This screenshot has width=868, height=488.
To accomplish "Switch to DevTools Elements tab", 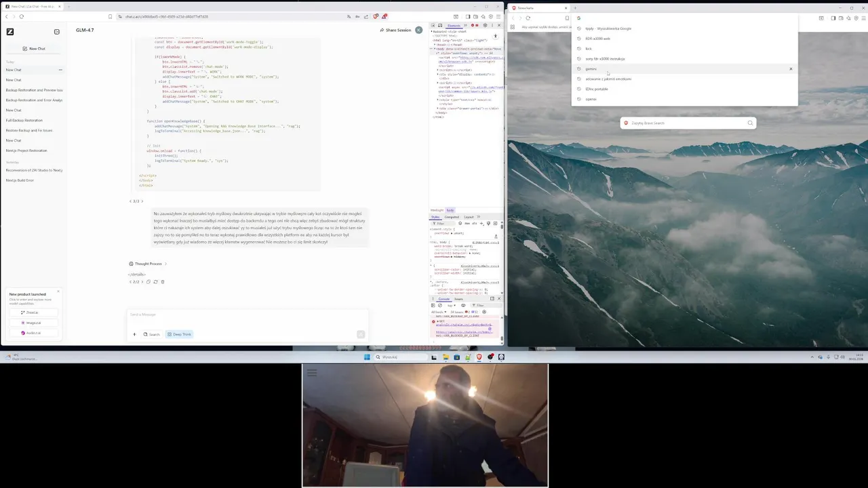I will click(x=454, y=25).
